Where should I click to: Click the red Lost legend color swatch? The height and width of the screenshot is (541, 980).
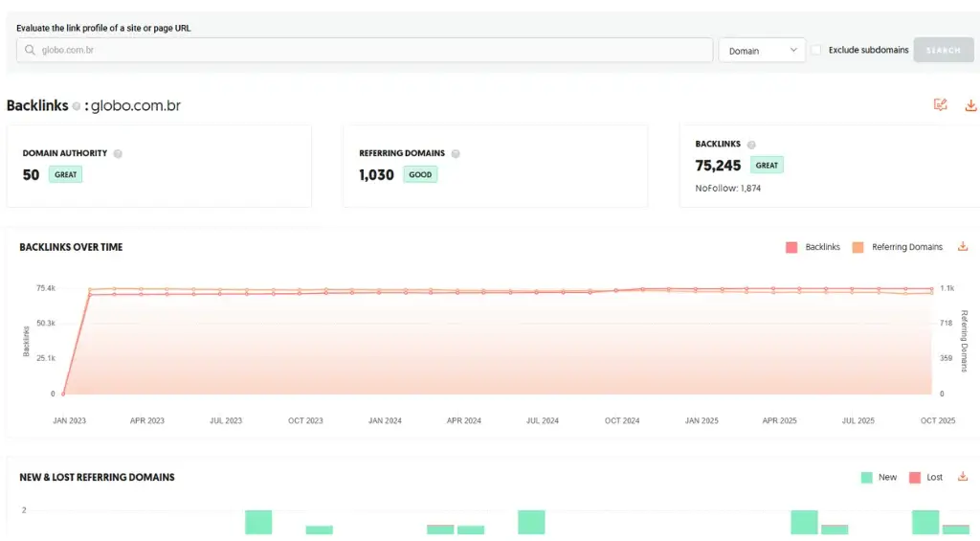[915, 477]
